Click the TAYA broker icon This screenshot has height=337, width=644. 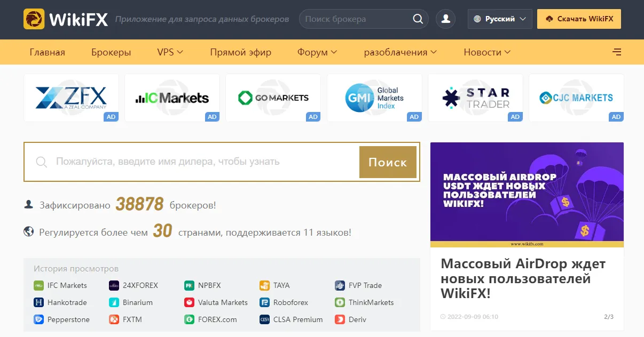(x=264, y=285)
